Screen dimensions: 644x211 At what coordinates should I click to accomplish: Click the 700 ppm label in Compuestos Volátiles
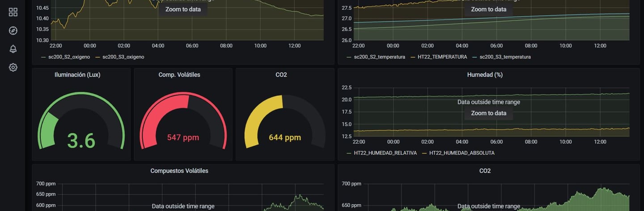coord(46,184)
